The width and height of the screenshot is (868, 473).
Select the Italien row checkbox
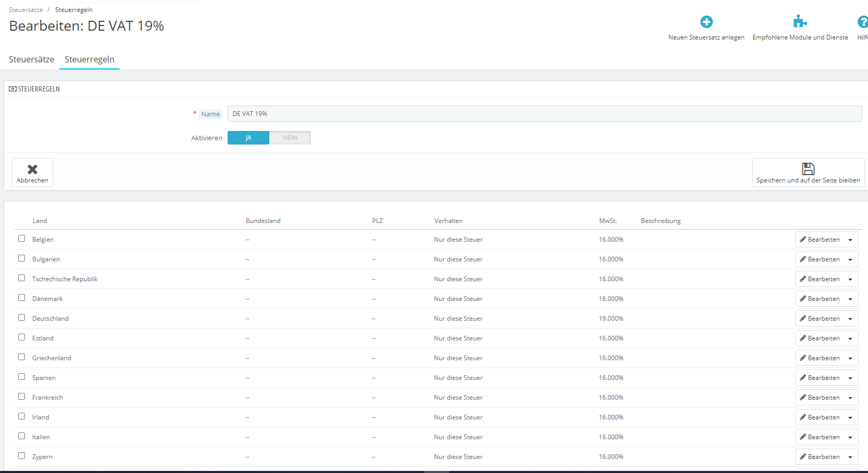21,436
